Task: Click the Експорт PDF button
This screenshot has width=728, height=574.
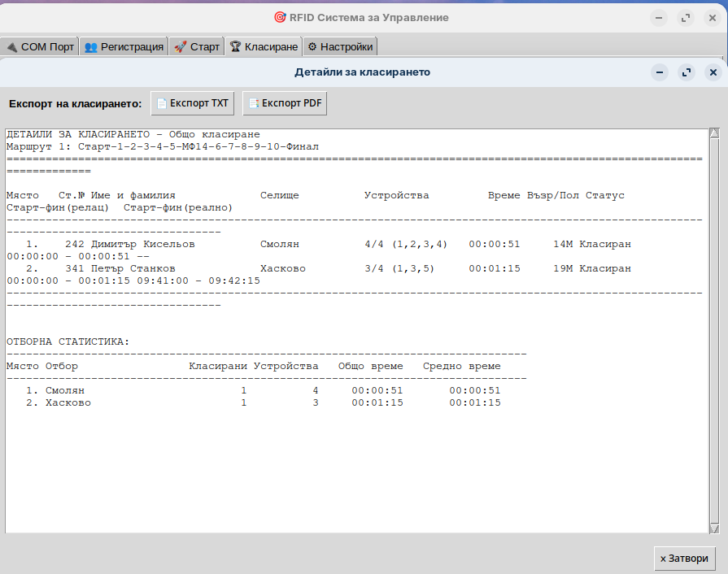Action: click(x=285, y=103)
